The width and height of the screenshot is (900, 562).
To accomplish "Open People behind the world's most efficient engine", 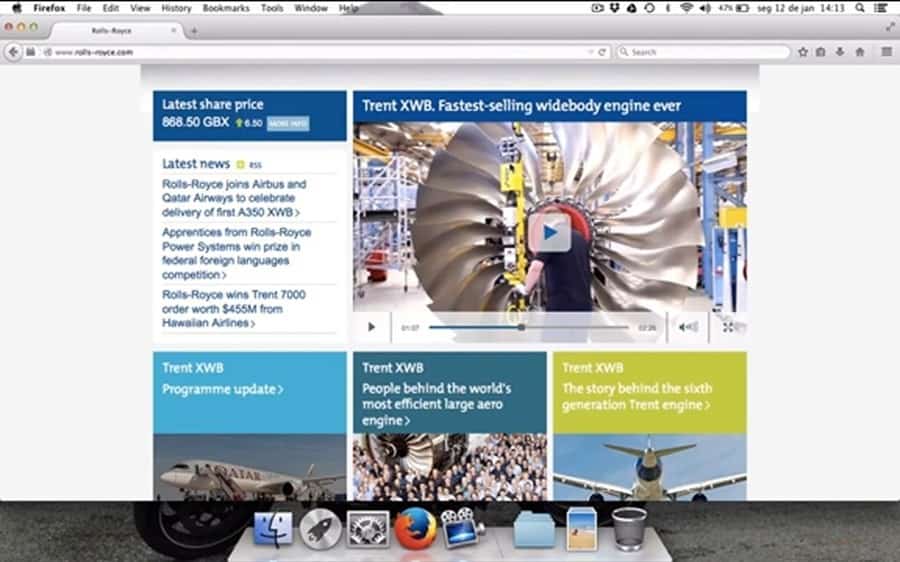I will (436, 404).
